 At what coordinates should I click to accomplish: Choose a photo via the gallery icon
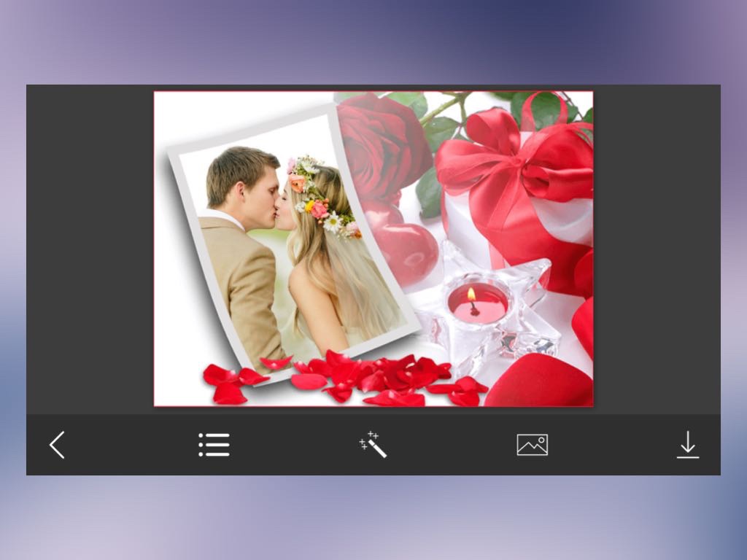(x=532, y=445)
